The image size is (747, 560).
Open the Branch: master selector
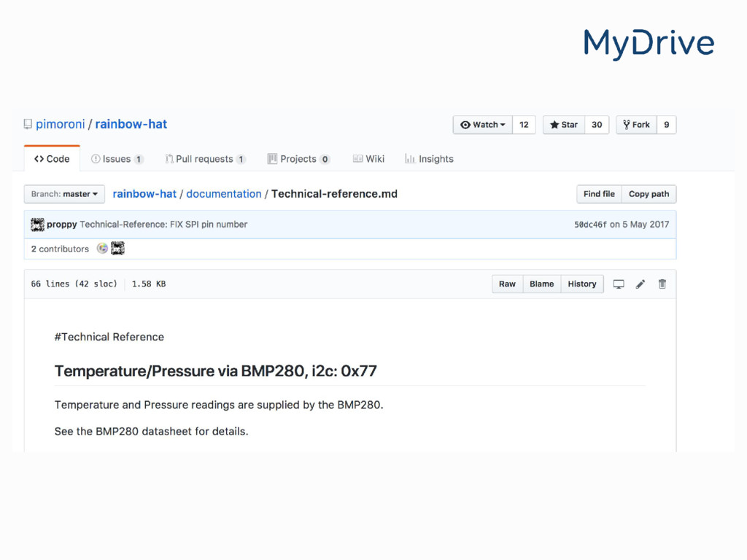click(x=64, y=194)
